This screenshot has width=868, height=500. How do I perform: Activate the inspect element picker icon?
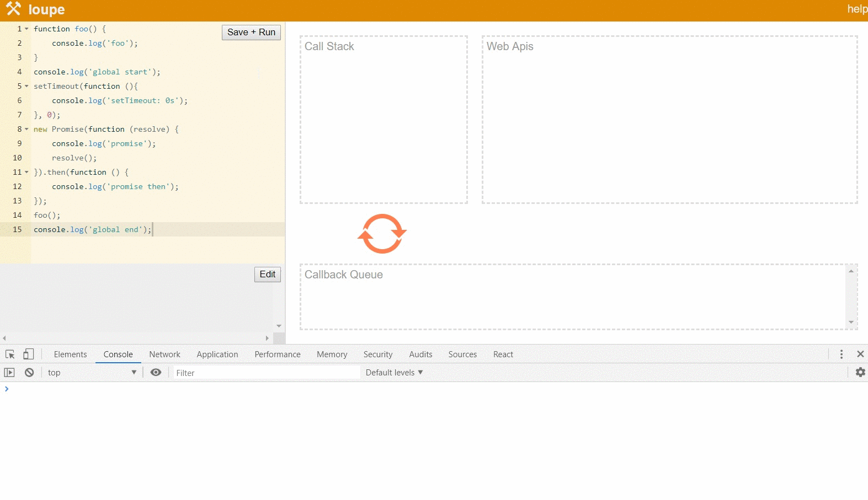pos(10,354)
